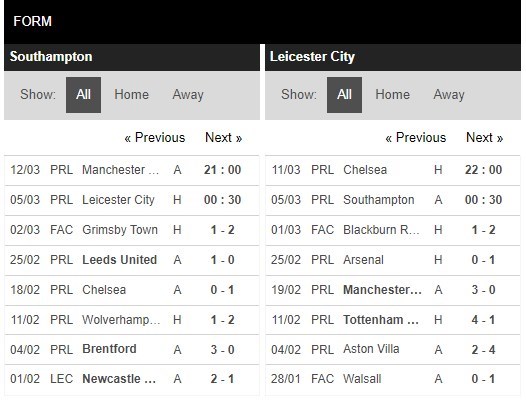Show Leicester City Away matches only
This screenshot has width=526, height=410.
click(x=449, y=95)
